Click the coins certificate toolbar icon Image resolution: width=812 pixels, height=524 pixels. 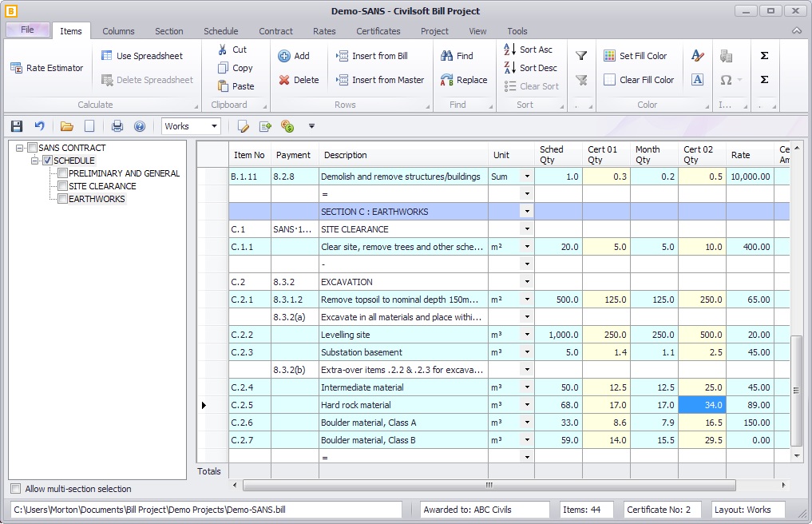point(287,126)
